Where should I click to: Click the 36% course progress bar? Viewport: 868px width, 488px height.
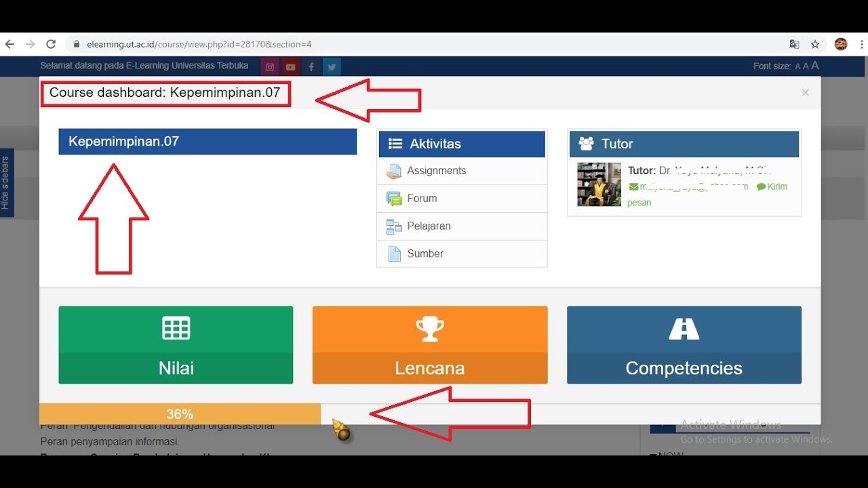tap(180, 414)
